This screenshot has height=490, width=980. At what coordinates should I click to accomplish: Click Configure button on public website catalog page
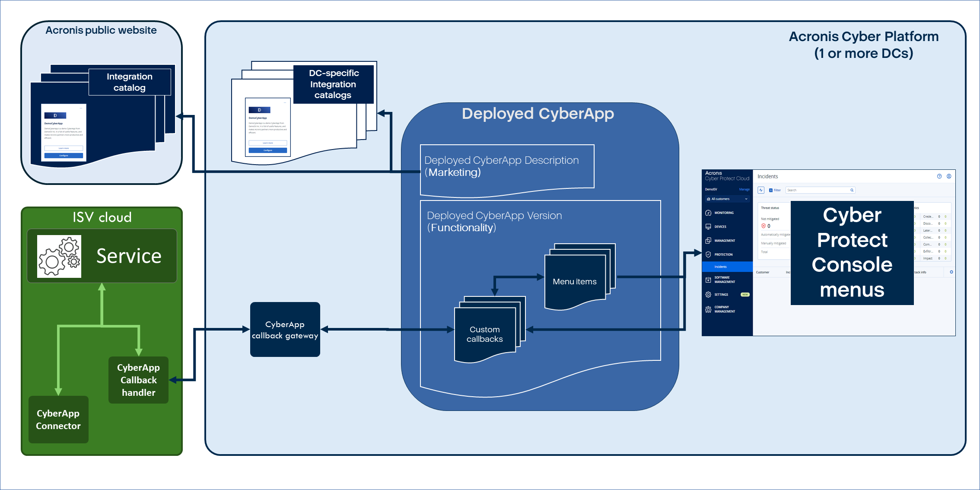[64, 156]
